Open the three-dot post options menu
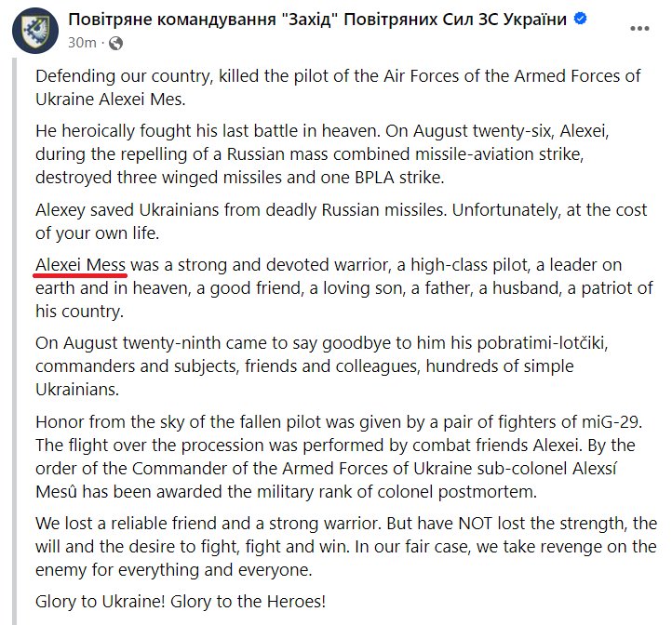672x625 pixels. (x=639, y=28)
